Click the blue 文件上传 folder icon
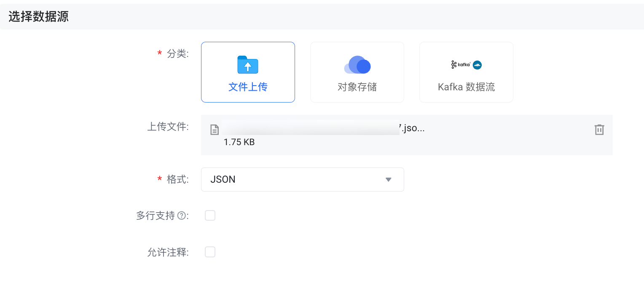 pyautogui.click(x=248, y=65)
